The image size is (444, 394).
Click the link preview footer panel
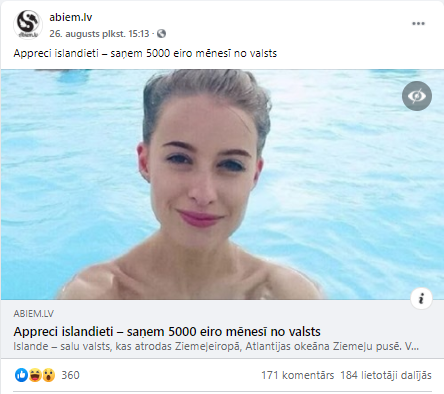(222, 329)
